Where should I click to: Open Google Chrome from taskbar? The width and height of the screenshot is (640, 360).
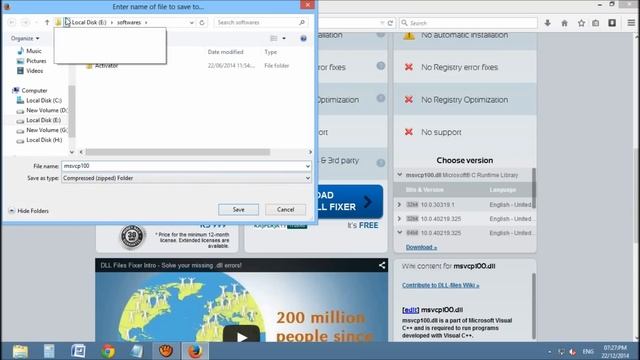[x=108, y=351]
